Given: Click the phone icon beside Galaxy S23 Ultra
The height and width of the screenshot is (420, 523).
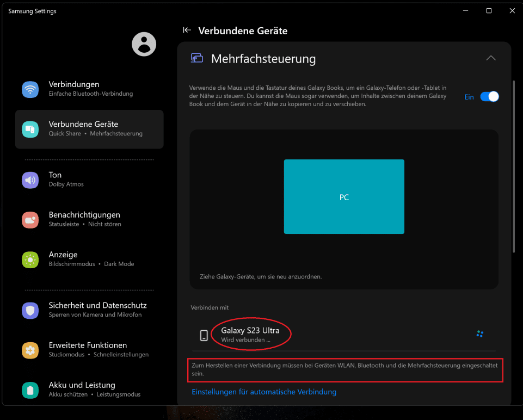Looking at the screenshot, I should tap(204, 335).
